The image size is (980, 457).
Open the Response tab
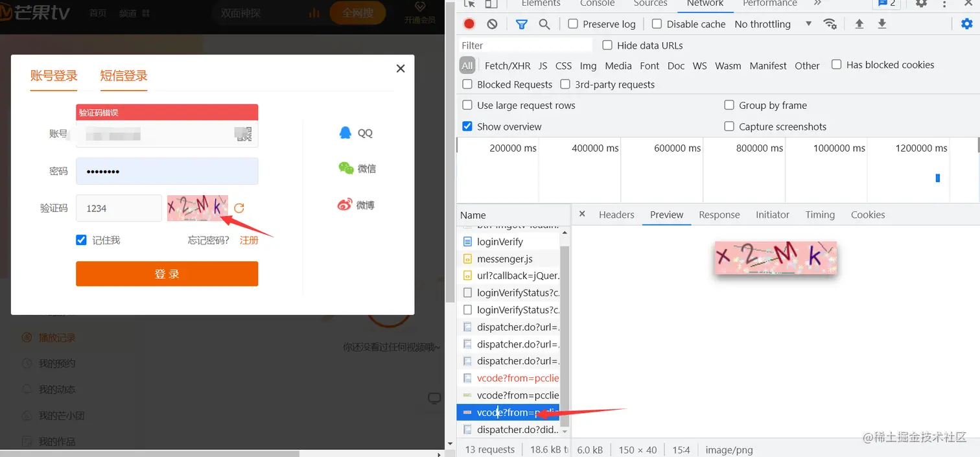(x=719, y=215)
